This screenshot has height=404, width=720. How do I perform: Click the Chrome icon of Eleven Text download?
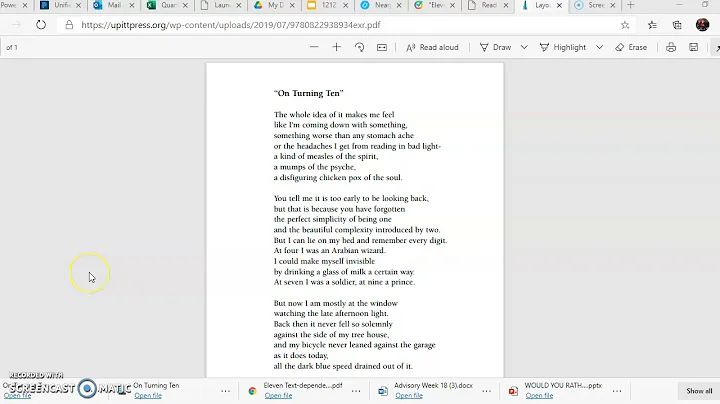252,391
